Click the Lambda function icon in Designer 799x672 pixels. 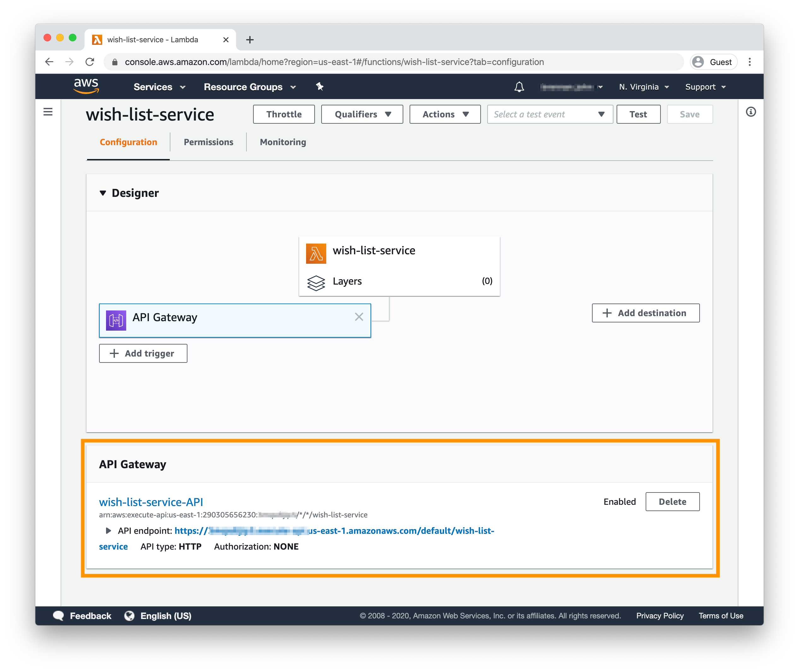(316, 253)
